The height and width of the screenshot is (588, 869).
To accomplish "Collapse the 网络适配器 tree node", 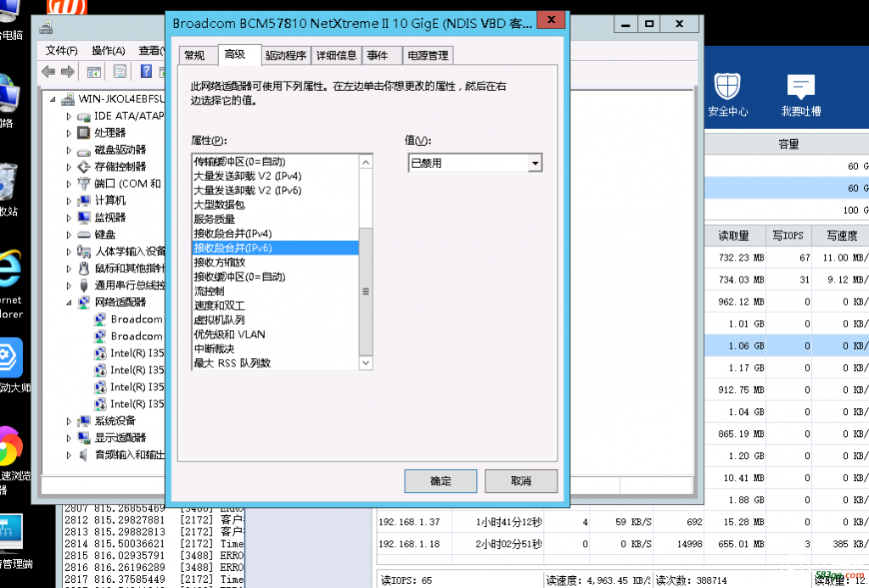I will [69, 303].
